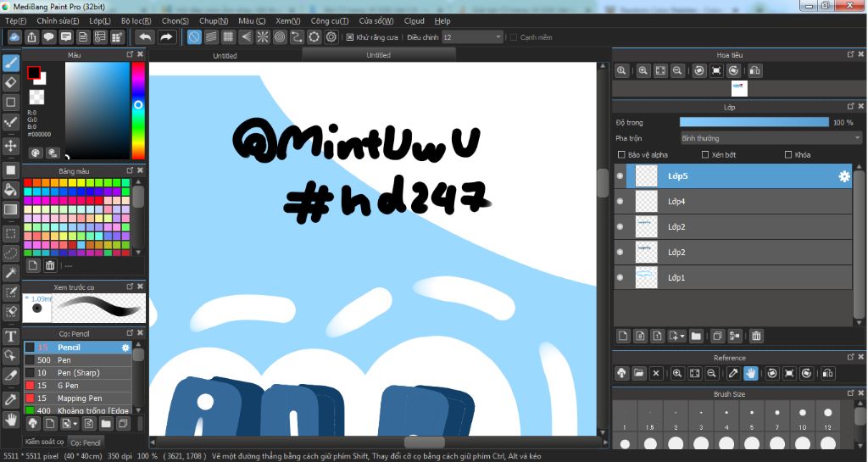Hide the Lớp4 layer
The image size is (868, 462).
pyautogui.click(x=620, y=202)
